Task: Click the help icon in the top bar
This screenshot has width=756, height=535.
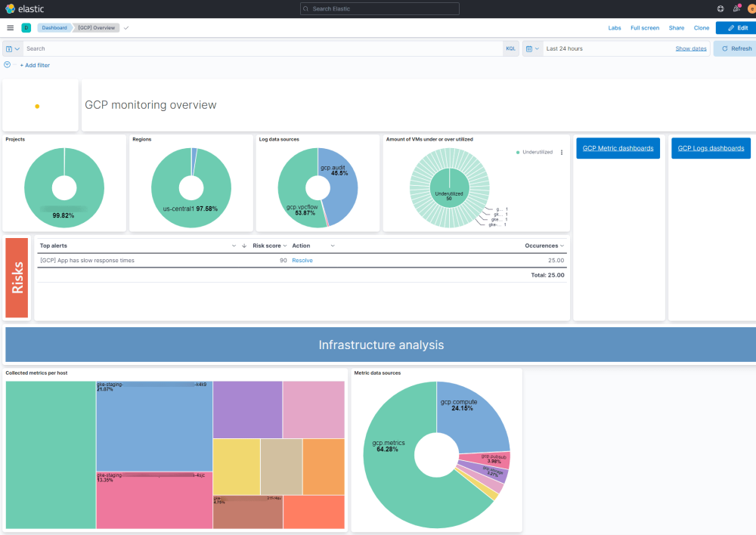Action: 720,9
